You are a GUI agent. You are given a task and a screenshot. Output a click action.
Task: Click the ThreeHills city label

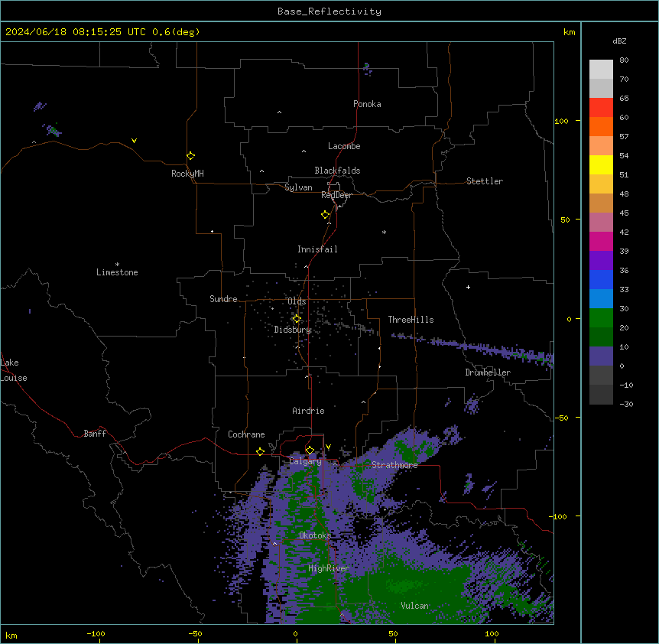[411, 320]
